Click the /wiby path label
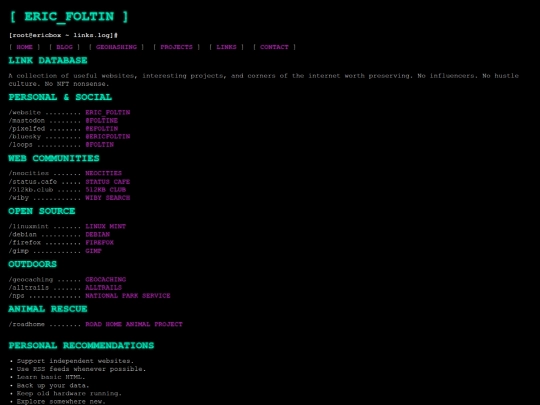540x405 pixels. 19,198
